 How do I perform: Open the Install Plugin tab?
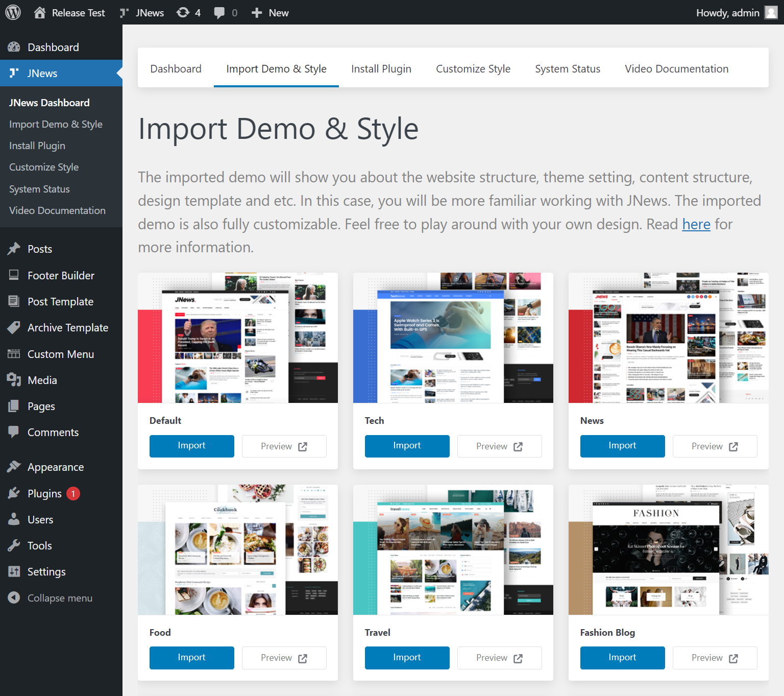point(381,68)
